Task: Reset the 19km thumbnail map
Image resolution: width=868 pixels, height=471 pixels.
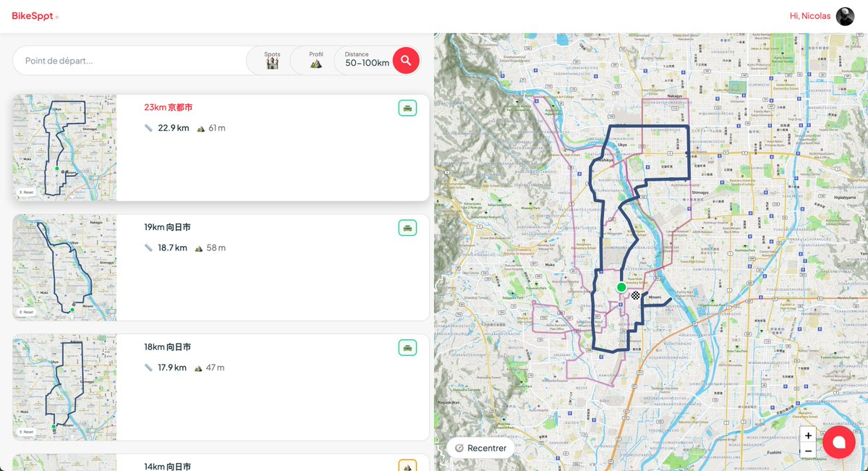Action: (27, 313)
